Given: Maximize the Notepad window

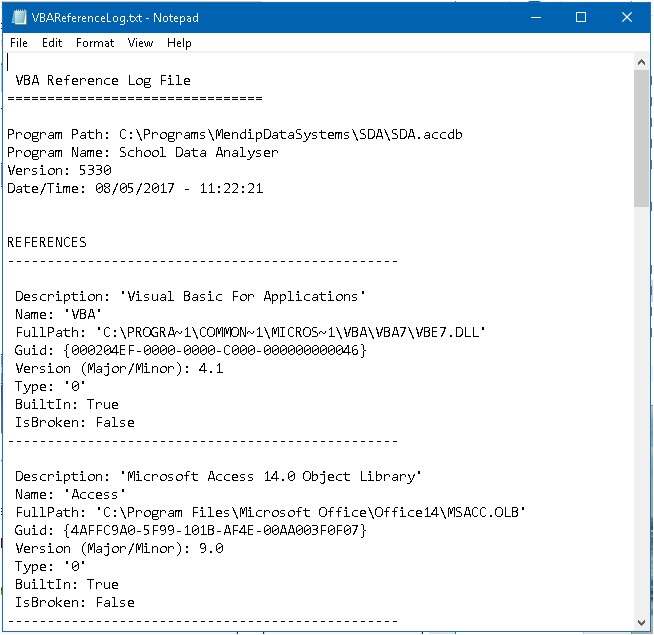Looking at the screenshot, I should pyautogui.click(x=581, y=17).
